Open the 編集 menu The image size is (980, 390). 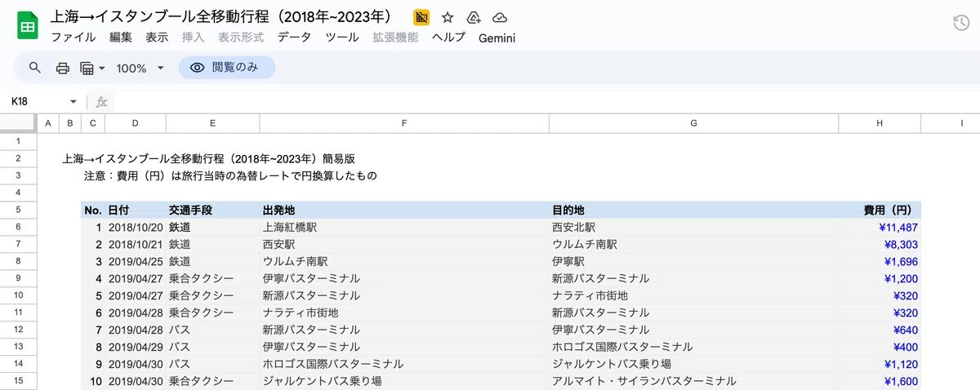(121, 38)
